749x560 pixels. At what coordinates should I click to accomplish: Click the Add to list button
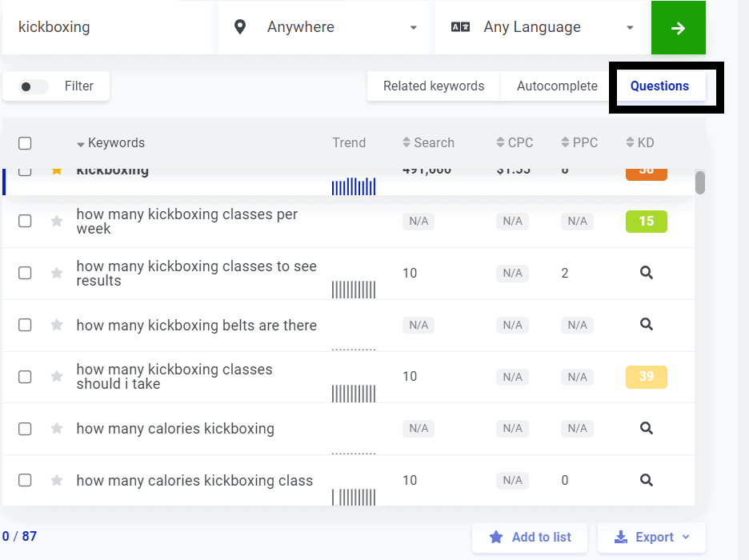coord(530,538)
